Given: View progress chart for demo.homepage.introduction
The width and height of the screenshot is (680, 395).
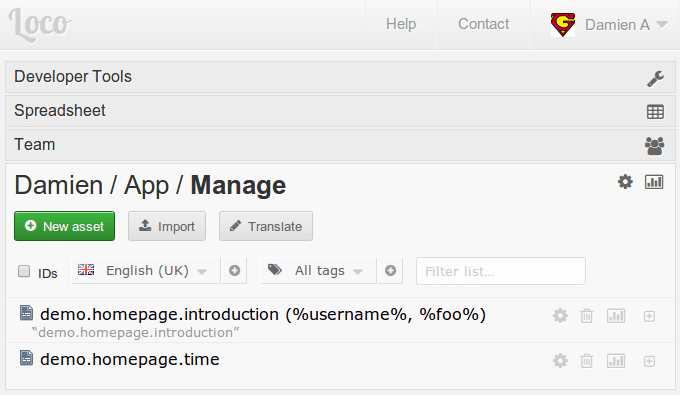Looking at the screenshot, I should 616,316.
